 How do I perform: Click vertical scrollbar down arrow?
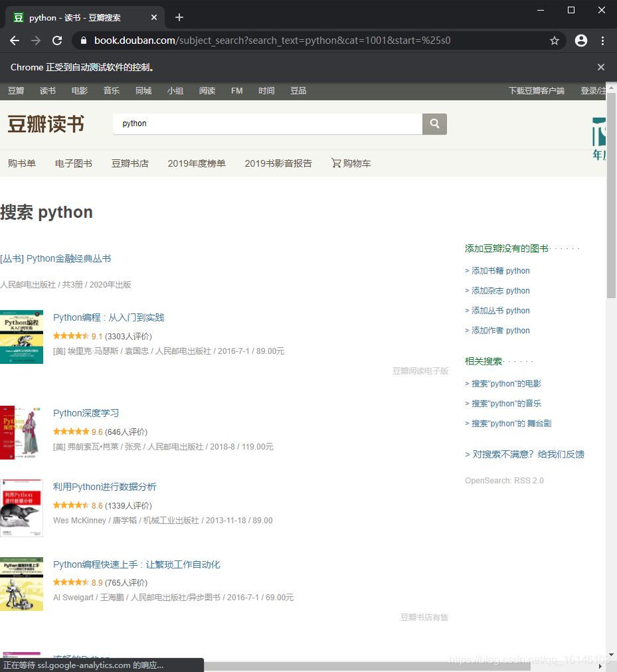(611, 655)
